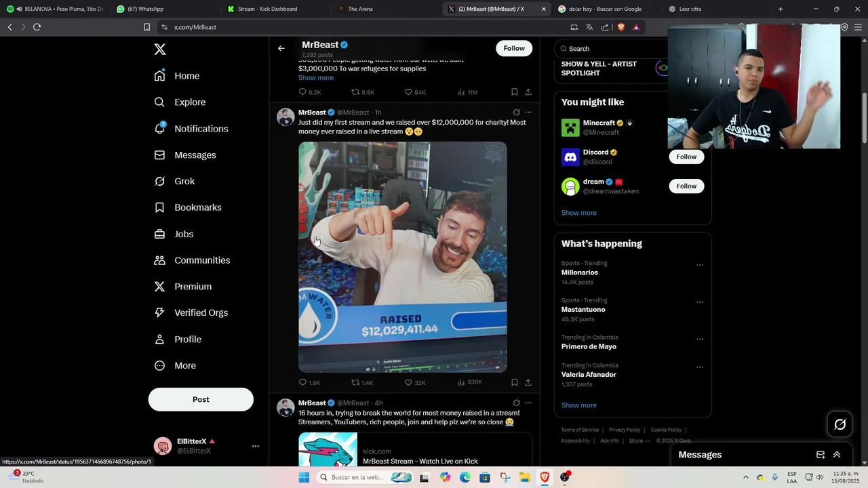The width and height of the screenshot is (868, 488).
Task: Follow MrBeast with the header Follow button
Action: coord(514,48)
